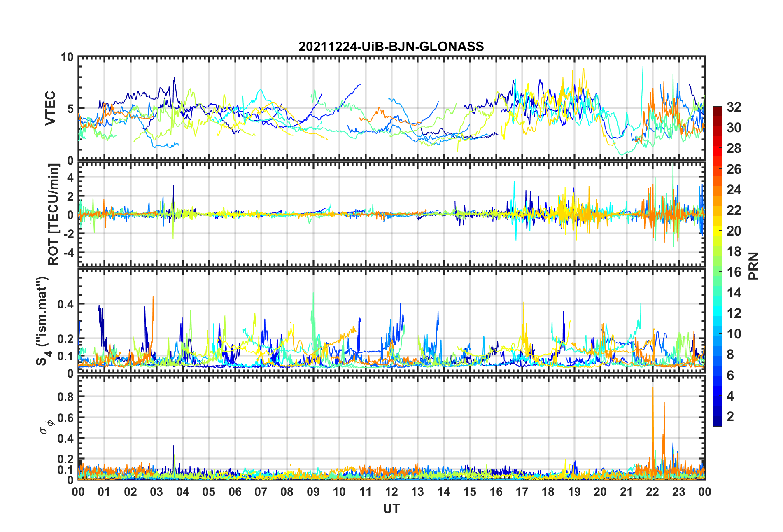Click the PRN color scale bar

(x=718, y=266)
